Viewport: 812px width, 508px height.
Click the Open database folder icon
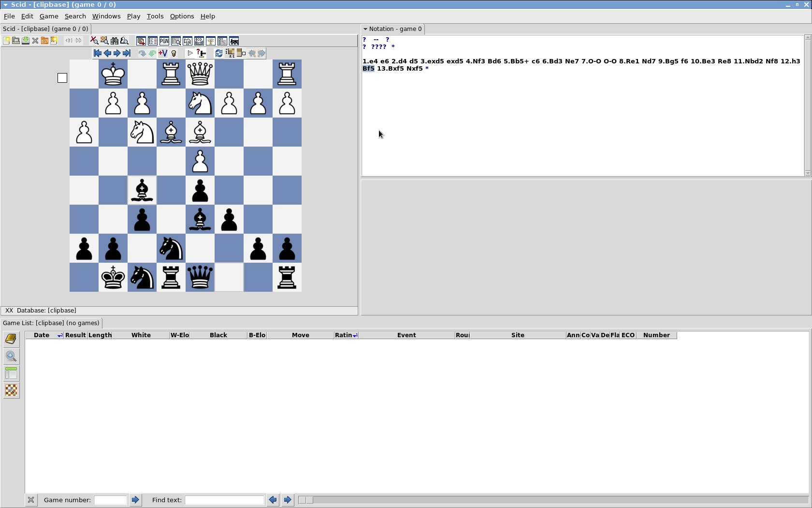point(16,41)
